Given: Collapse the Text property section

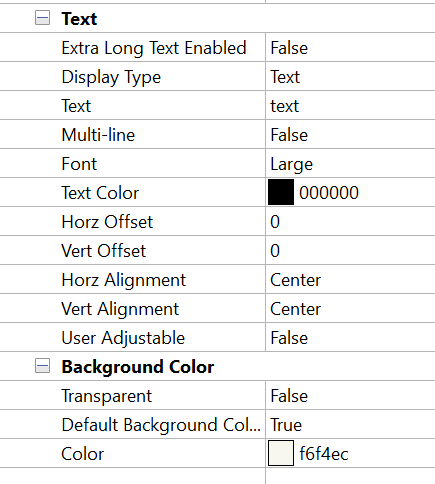Looking at the screenshot, I should tap(42, 18).
